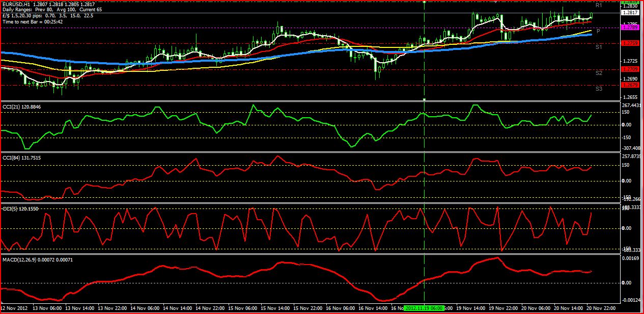Click the 'Time to next Bar' countdown label
The height and width of the screenshot is (314, 644).
[x=33, y=22]
